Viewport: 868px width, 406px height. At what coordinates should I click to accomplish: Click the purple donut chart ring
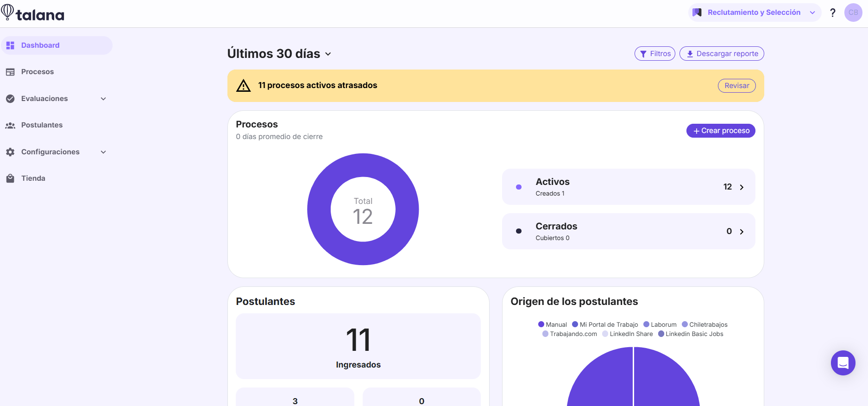point(319,209)
